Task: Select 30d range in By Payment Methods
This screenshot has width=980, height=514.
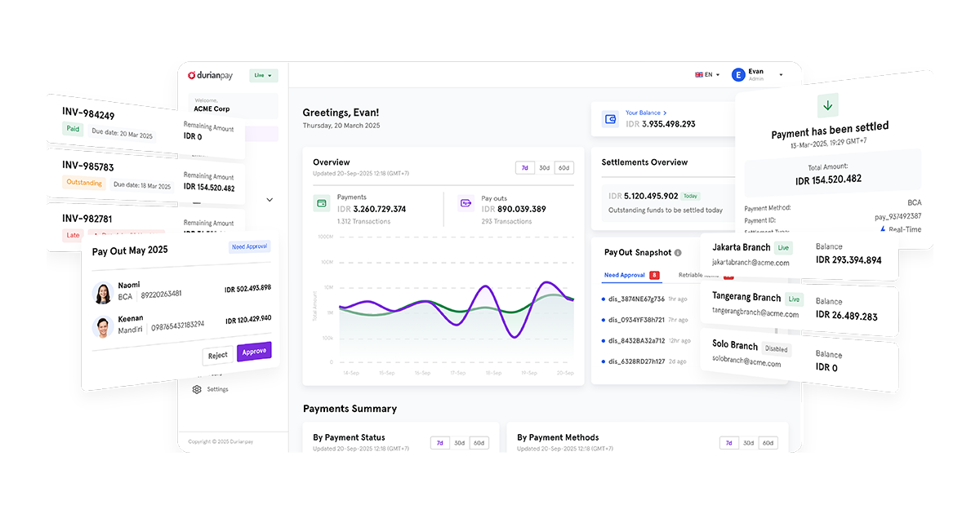Action: click(748, 443)
